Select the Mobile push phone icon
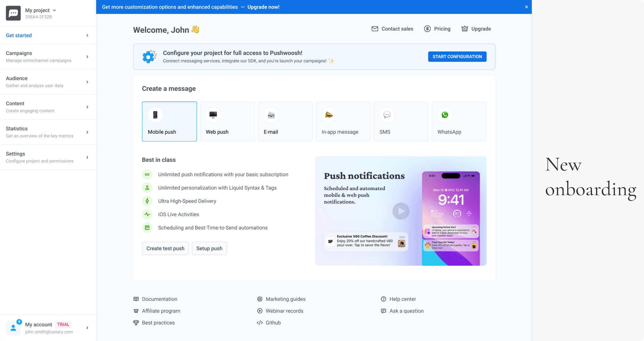The image size is (644, 341). (x=155, y=115)
